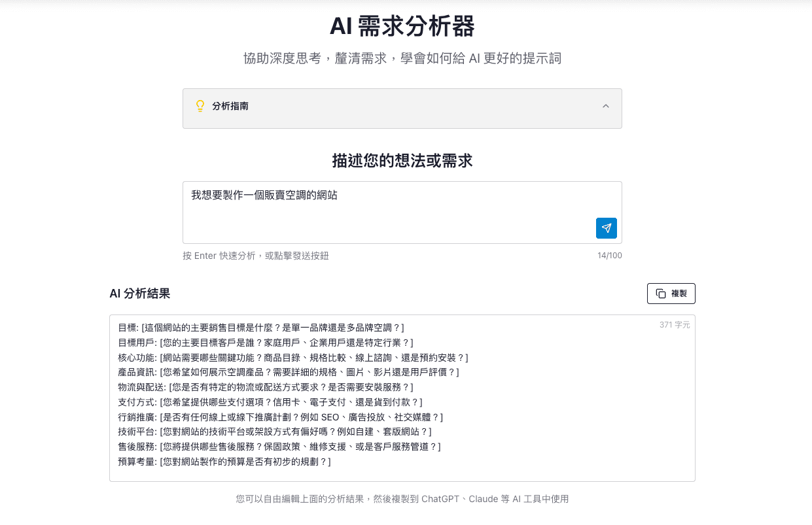This screenshot has width=812, height=525.
Task: Click the upward arrow on the analysis guide
Action: [x=605, y=106]
